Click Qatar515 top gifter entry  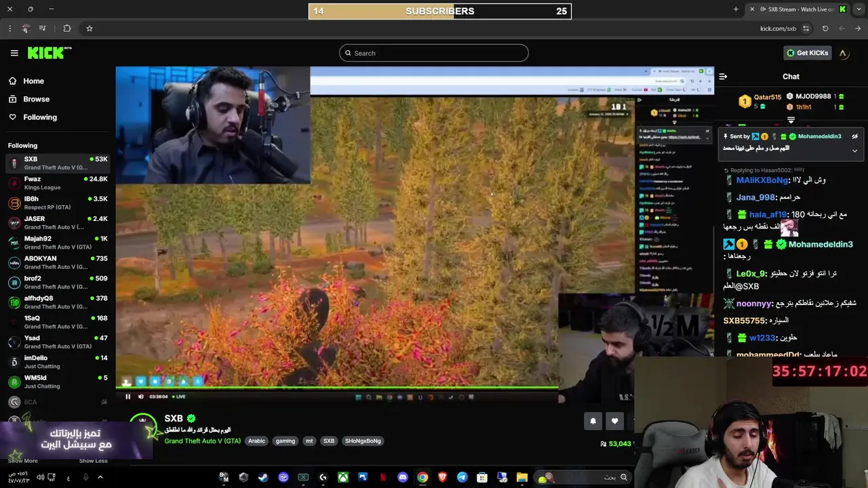[x=760, y=101]
